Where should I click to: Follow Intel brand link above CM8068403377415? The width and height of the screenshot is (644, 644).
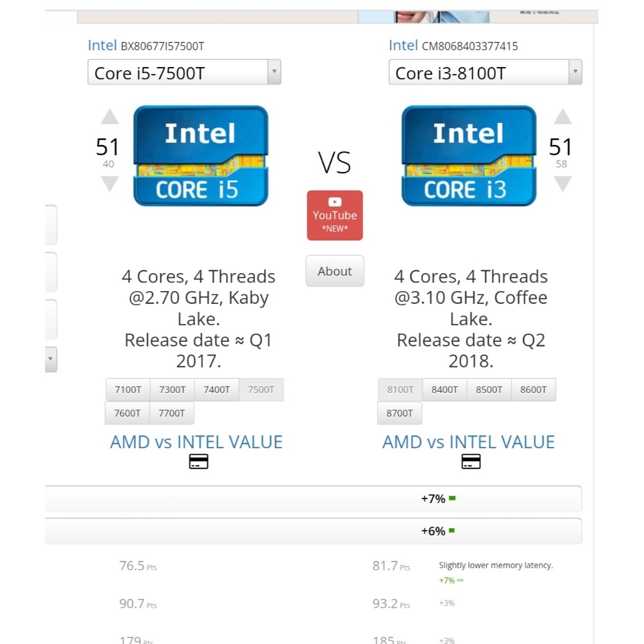403,45
